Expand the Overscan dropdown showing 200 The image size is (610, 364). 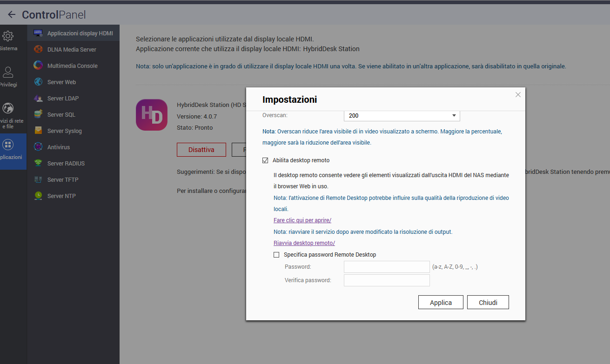(402, 116)
